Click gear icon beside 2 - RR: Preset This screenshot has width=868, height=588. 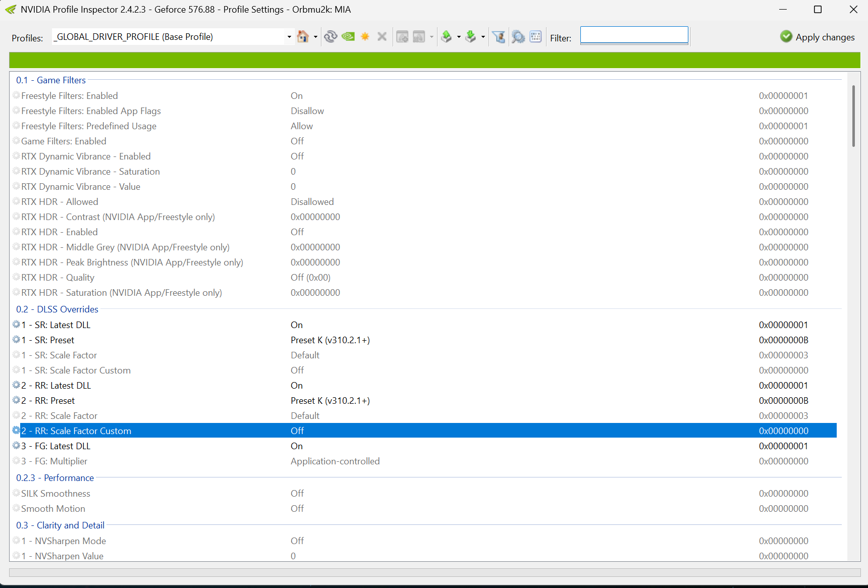16,400
